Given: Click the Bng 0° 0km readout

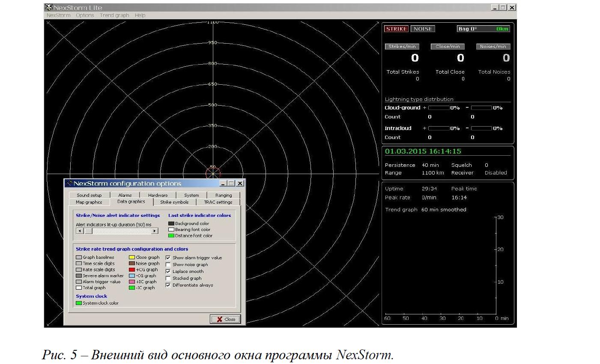Looking at the screenshot, I should (484, 29).
